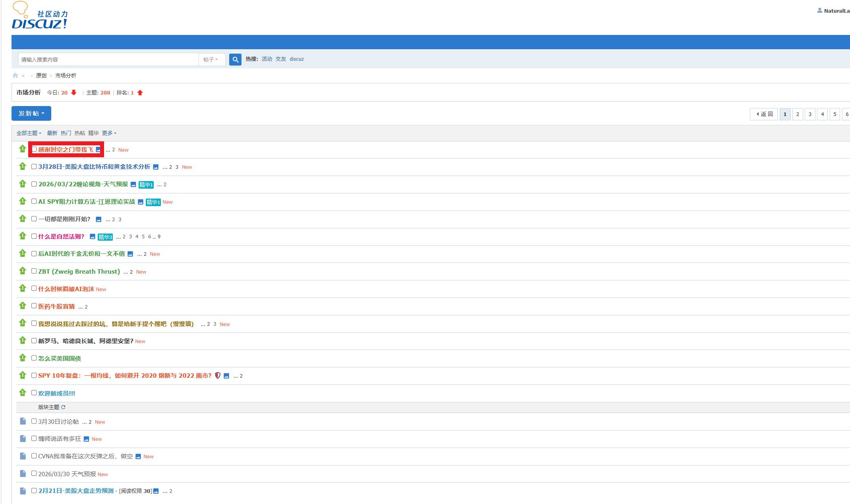The width and height of the screenshot is (850, 504).
Task: Click the 返回 back button
Action: click(764, 114)
